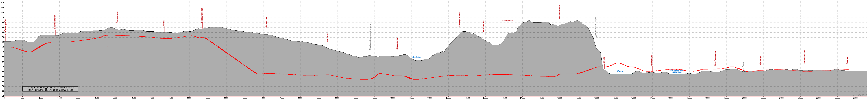This screenshot has width=868, height=99.
Task: Click the Крещатик bracket label
Action: tap(507, 20)
